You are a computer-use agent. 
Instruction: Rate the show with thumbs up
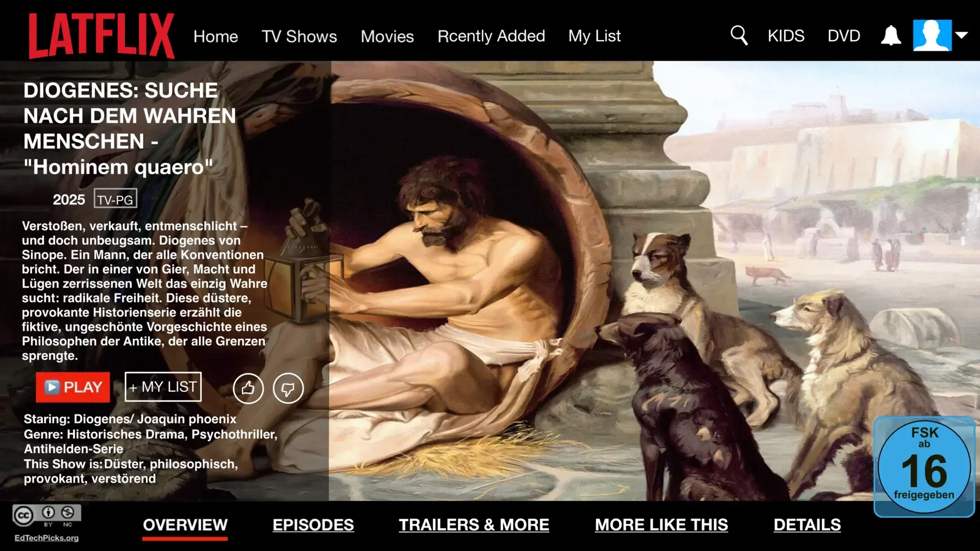(x=248, y=388)
